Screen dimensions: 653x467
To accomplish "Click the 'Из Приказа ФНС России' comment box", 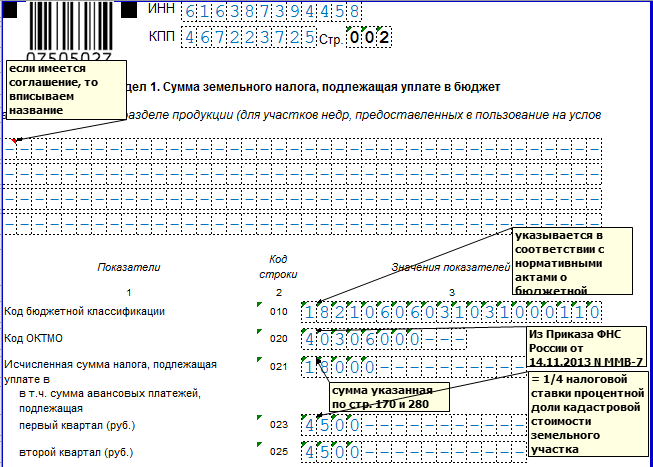I will [x=585, y=347].
